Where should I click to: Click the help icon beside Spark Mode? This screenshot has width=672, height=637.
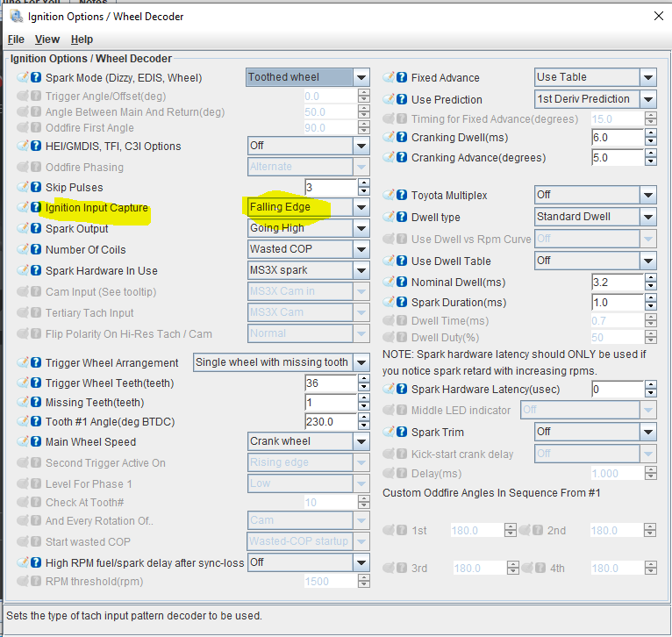tap(36, 77)
